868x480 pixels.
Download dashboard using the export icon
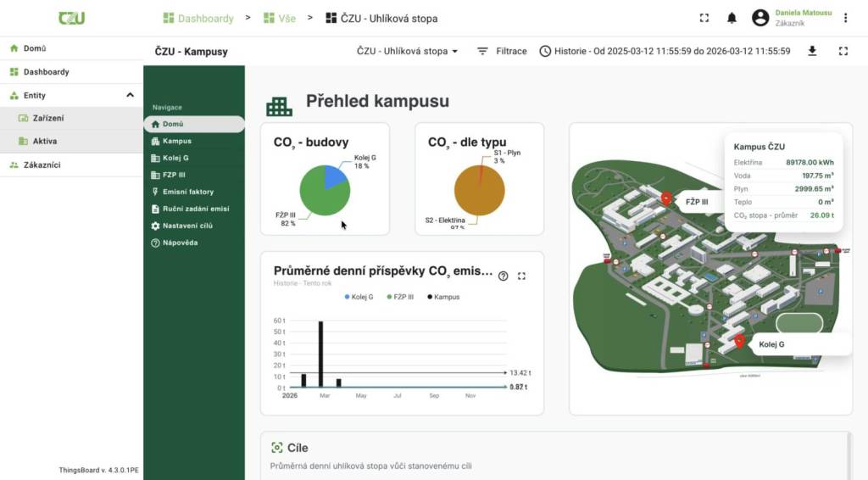(812, 51)
